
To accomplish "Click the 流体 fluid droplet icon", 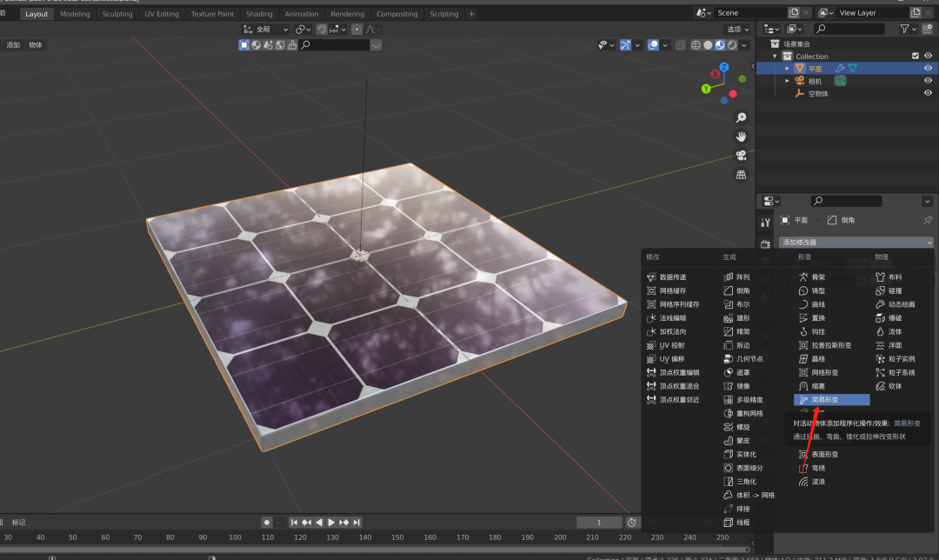I will 880,331.
